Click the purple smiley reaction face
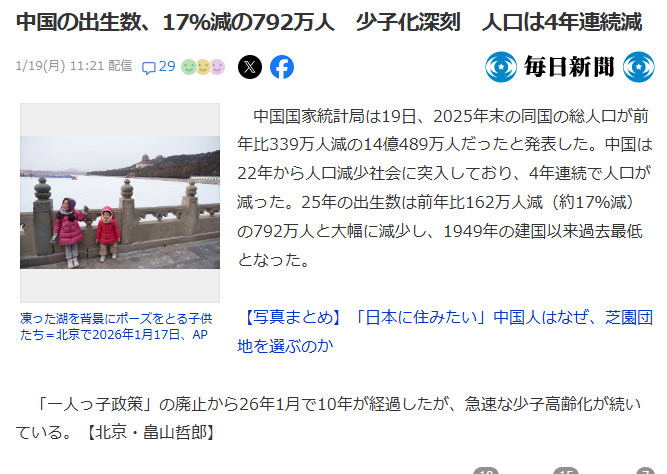 (x=217, y=67)
